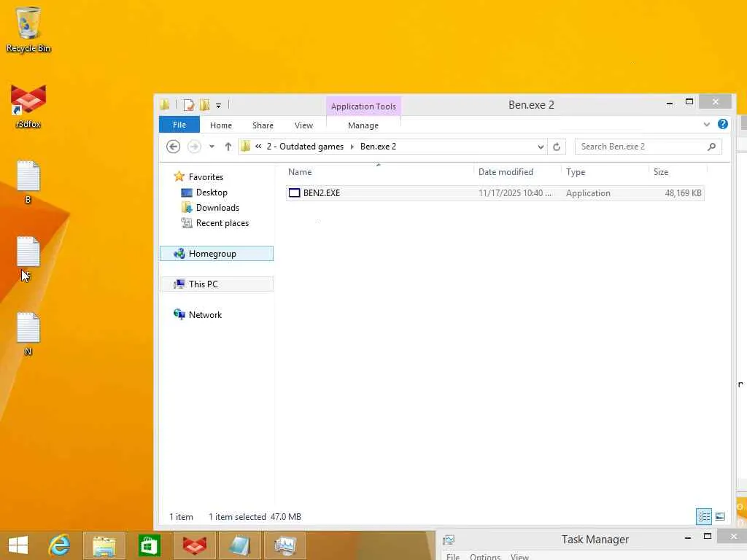Screen dimensions: 747x560
Task: Launch Internet Explorer from taskbar
Action: [59, 545]
